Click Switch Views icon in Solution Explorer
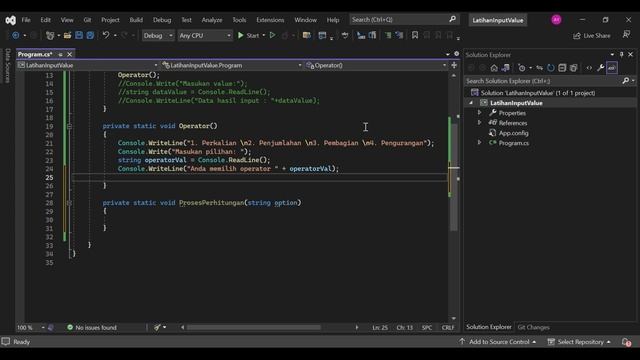 click(505, 68)
